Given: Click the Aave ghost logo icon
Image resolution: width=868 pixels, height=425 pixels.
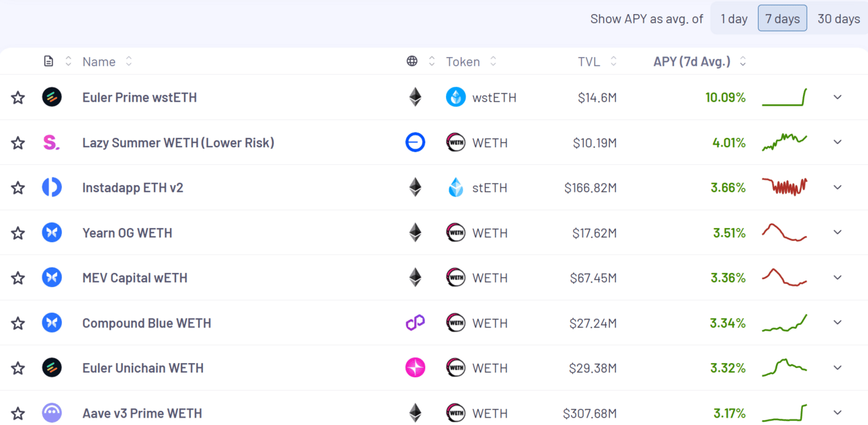Looking at the screenshot, I should (52, 412).
